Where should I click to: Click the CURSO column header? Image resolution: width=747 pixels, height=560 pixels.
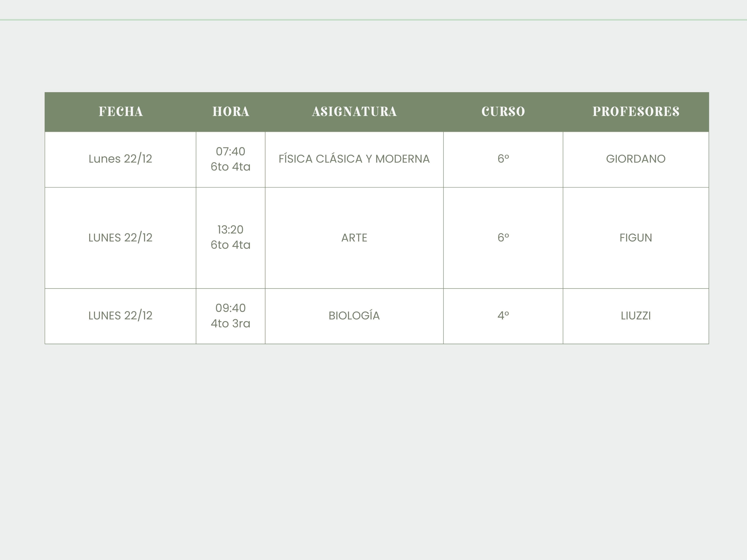(503, 112)
